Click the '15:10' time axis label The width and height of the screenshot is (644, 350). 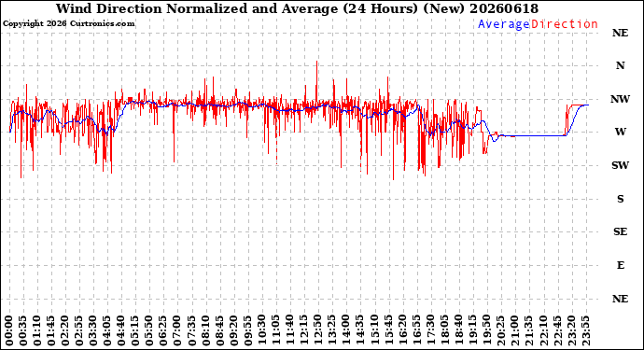[x=374, y=331]
